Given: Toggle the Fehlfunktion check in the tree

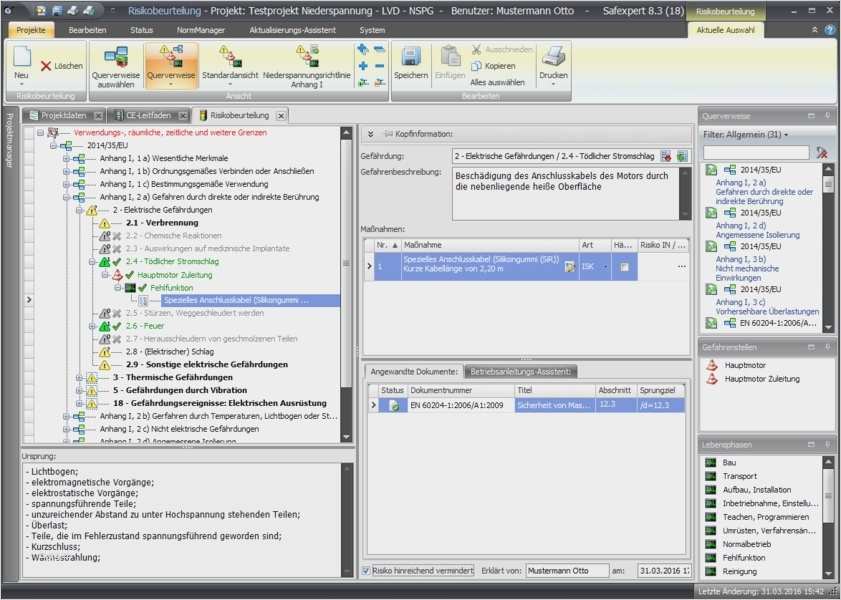Looking at the screenshot, I should pyautogui.click(x=143, y=285).
